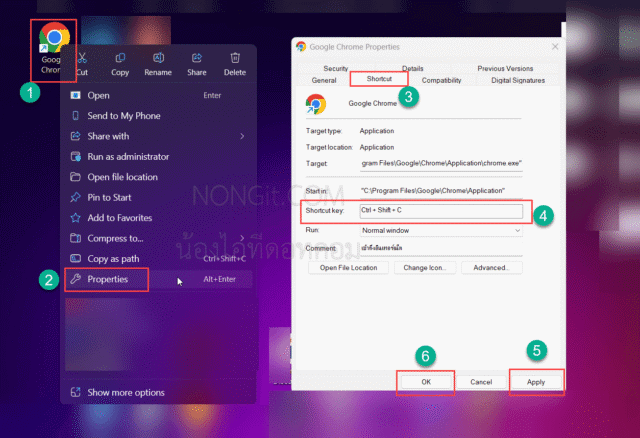Click the Shortcut key input field
Viewport: 640px width, 438px height.
[441, 211]
